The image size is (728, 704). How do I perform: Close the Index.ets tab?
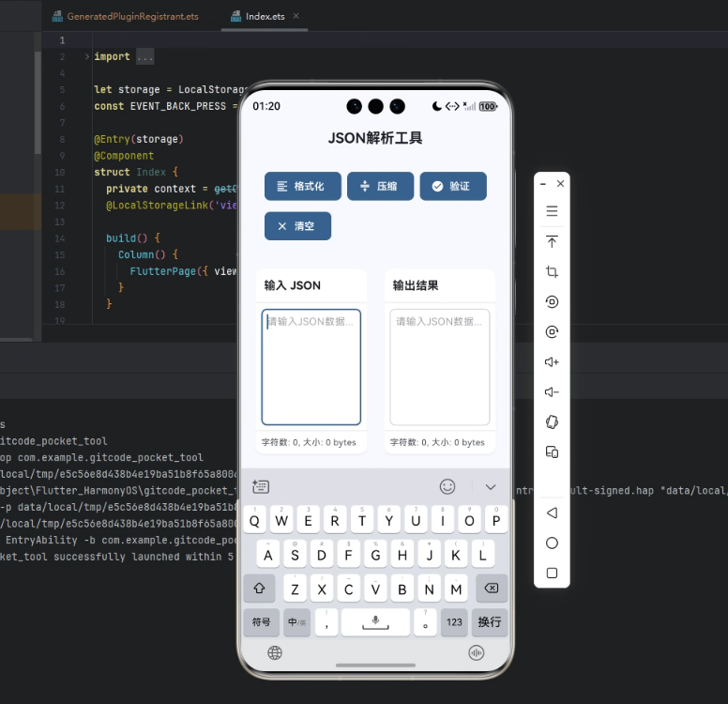click(296, 16)
